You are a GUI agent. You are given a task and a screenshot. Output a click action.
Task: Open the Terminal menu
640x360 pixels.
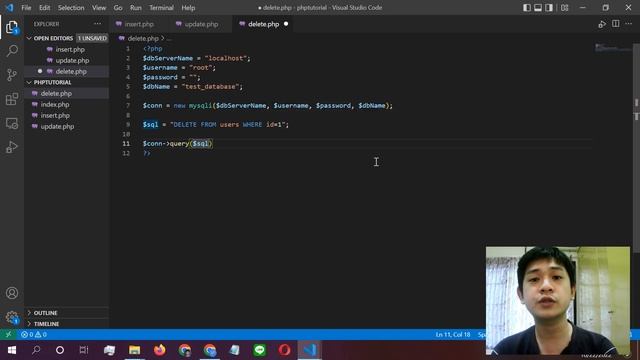tap(161, 8)
